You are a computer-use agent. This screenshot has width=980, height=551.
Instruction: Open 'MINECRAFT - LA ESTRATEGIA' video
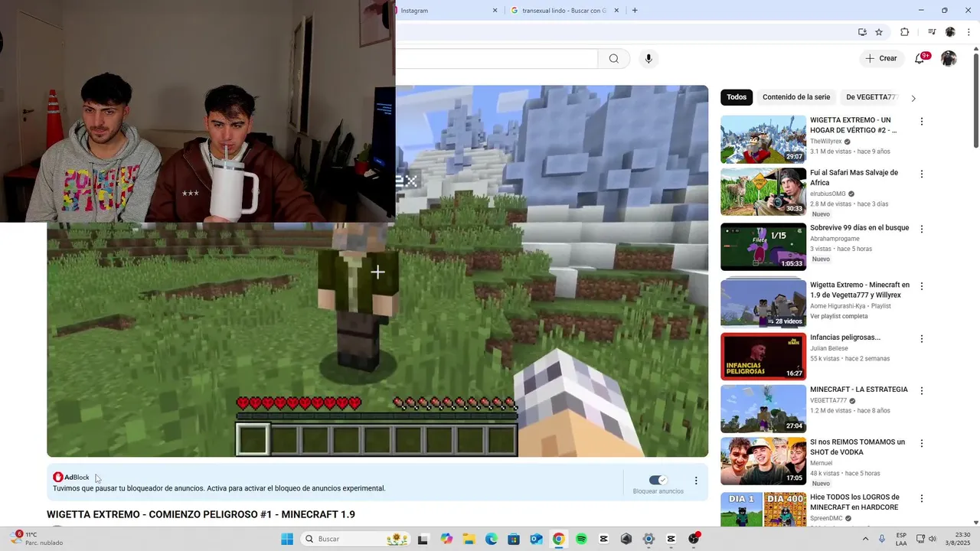pos(859,390)
